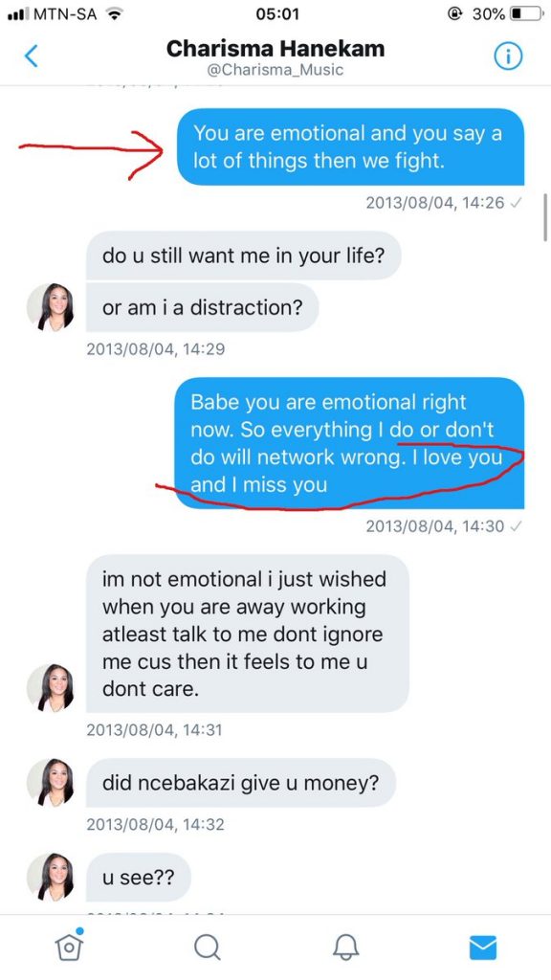Tap 'do u still want me' message
Screen dimensions: 551x980
pos(243,256)
